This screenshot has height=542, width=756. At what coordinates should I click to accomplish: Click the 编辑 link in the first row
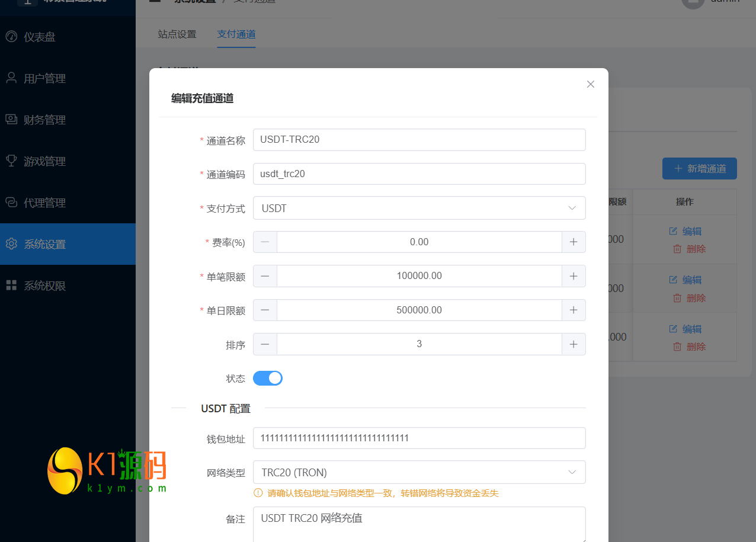685,231
